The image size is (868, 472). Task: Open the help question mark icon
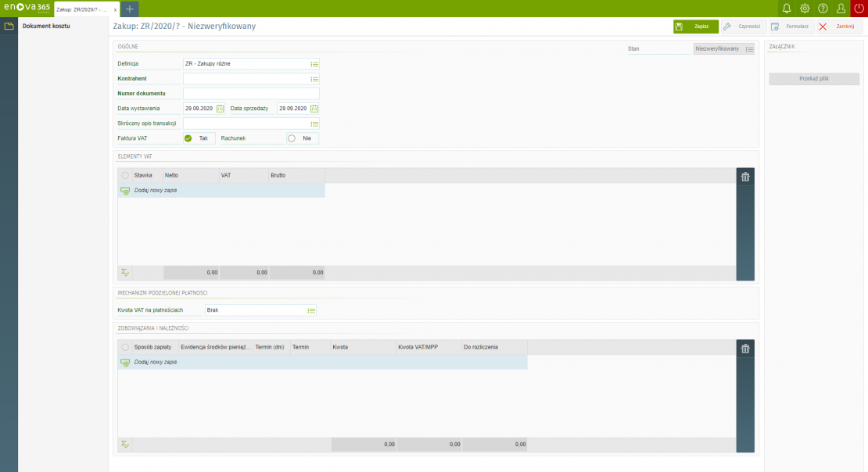[823, 9]
